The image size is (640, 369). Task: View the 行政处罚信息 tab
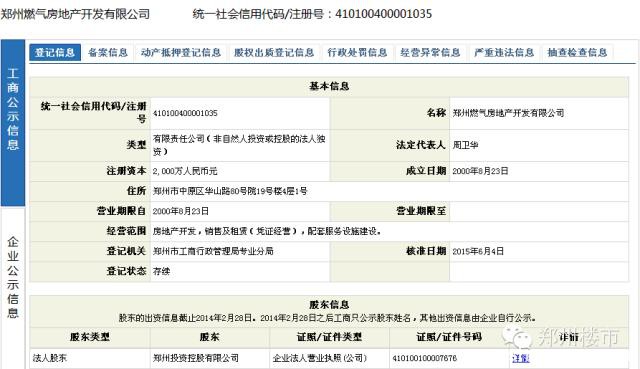click(357, 53)
